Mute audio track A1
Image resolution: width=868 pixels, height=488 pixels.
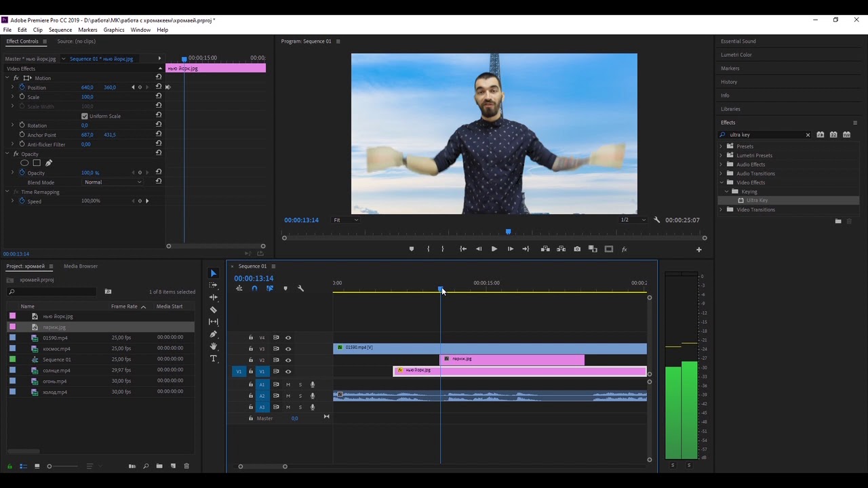[288, 384]
